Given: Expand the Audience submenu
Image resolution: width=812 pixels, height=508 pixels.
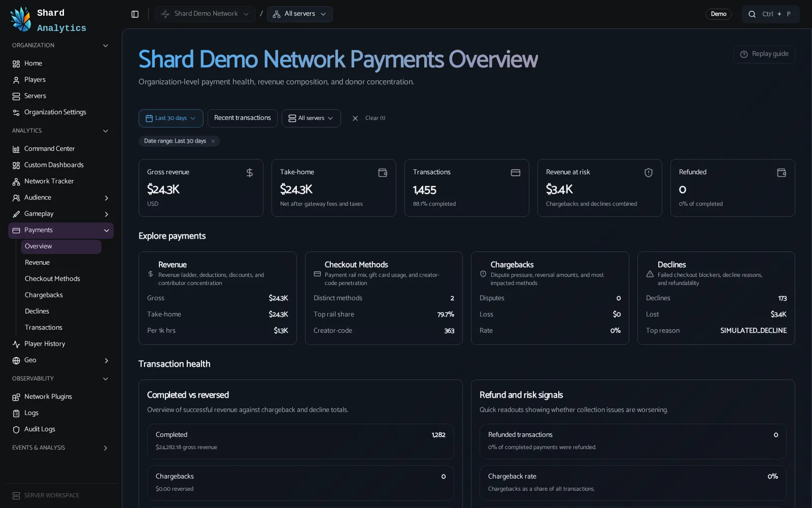Looking at the screenshot, I should point(107,198).
